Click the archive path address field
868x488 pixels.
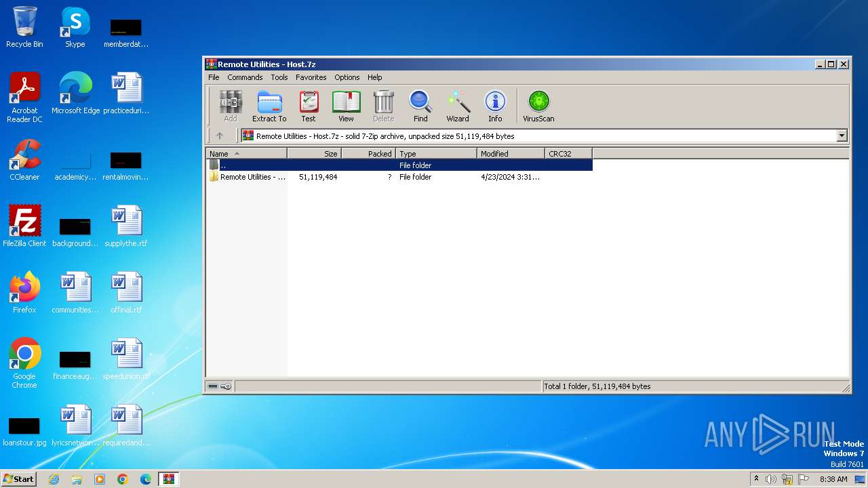click(538, 136)
